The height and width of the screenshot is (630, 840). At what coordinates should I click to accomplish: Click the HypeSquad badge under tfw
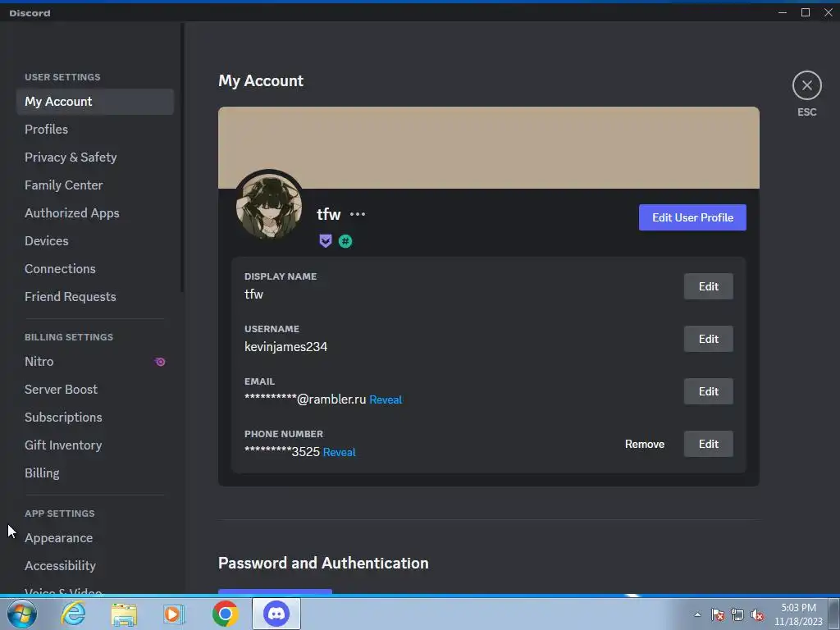click(325, 241)
